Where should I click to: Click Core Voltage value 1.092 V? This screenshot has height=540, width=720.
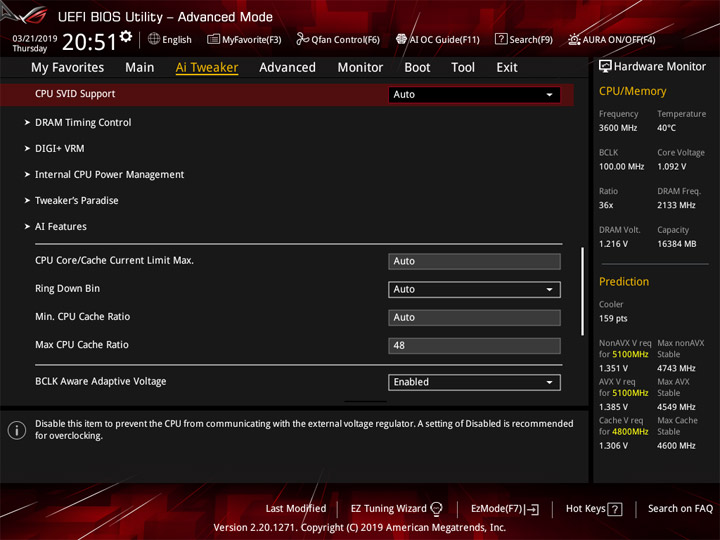click(x=671, y=167)
